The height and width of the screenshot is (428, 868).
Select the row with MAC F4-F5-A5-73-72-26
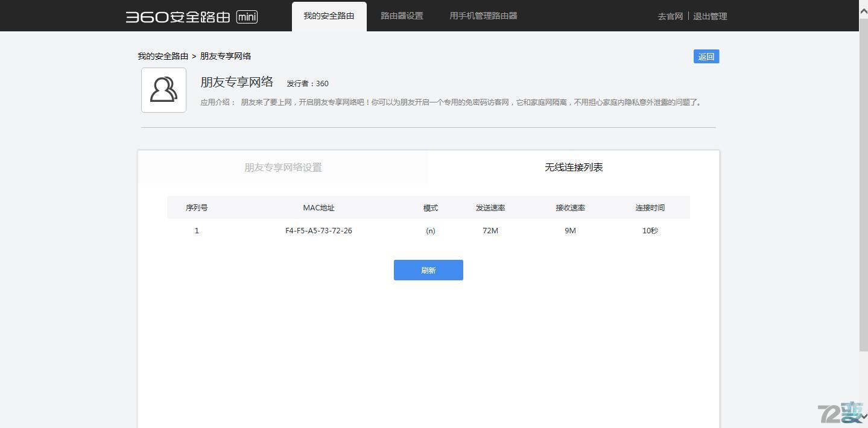tap(318, 230)
